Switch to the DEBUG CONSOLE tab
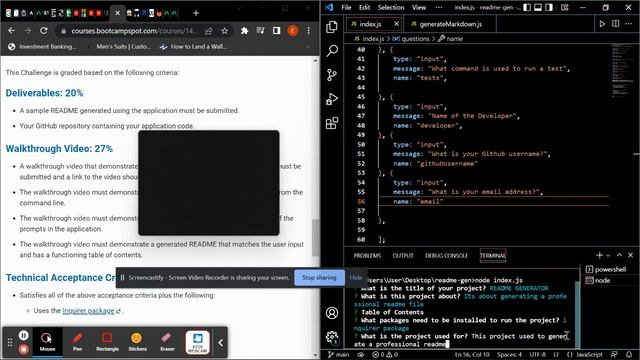Image resolution: width=640 pixels, height=360 pixels. (x=446, y=256)
